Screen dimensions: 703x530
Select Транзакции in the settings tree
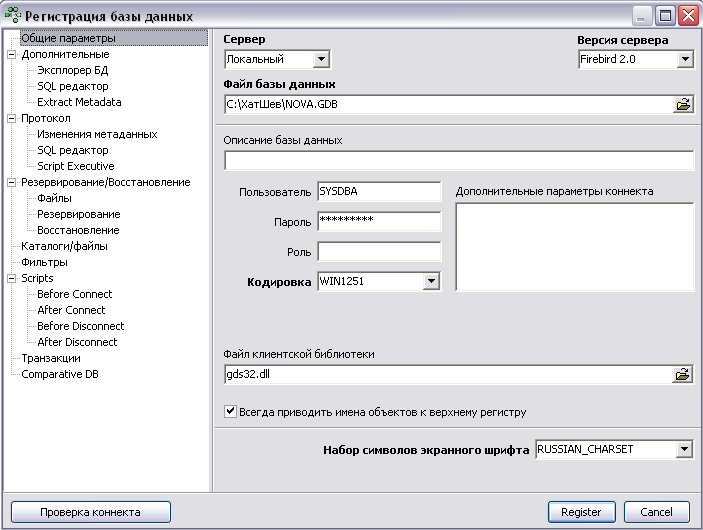pyautogui.click(x=51, y=358)
